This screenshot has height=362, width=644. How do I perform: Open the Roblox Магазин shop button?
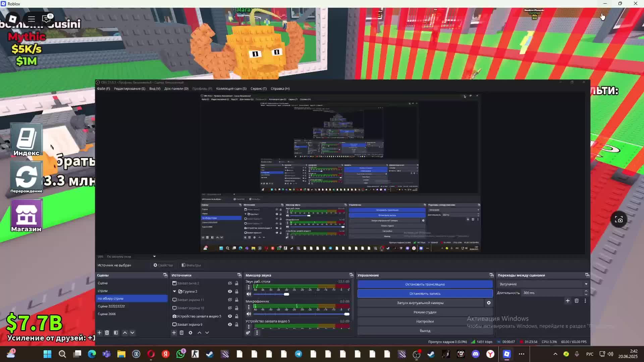pyautogui.click(x=26, y=216)
